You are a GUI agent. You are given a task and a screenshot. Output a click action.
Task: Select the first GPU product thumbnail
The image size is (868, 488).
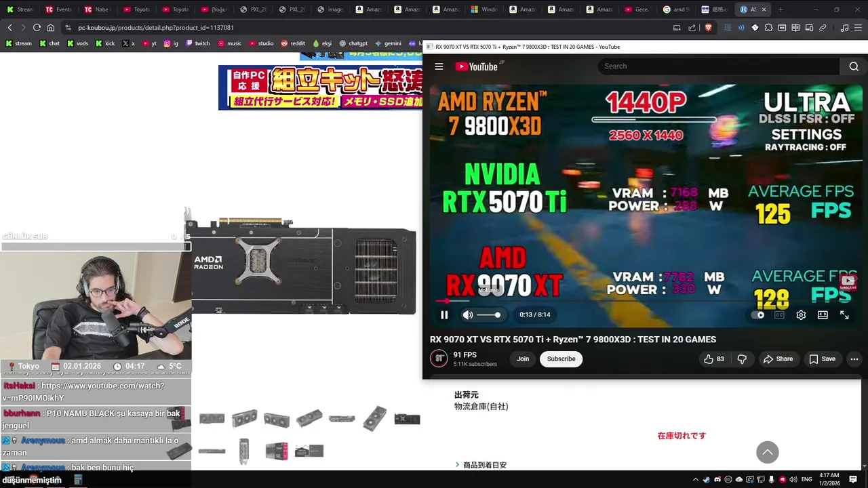pyautogui.click(x=212, y=419)
